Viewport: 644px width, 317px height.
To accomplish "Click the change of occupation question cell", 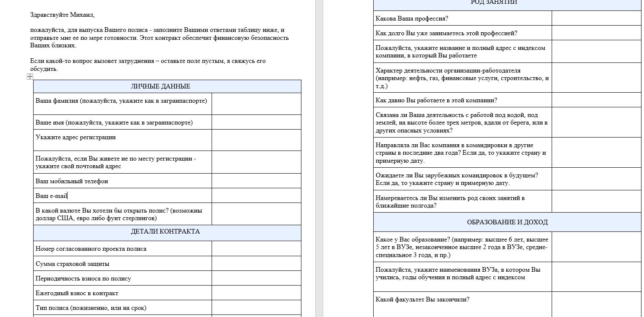I will point(463,201).
